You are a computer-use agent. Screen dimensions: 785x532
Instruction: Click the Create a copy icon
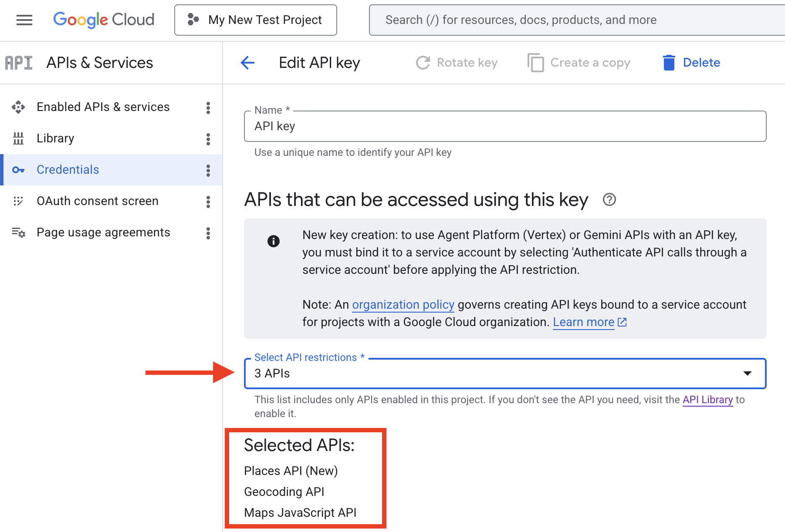pos(535,63)
